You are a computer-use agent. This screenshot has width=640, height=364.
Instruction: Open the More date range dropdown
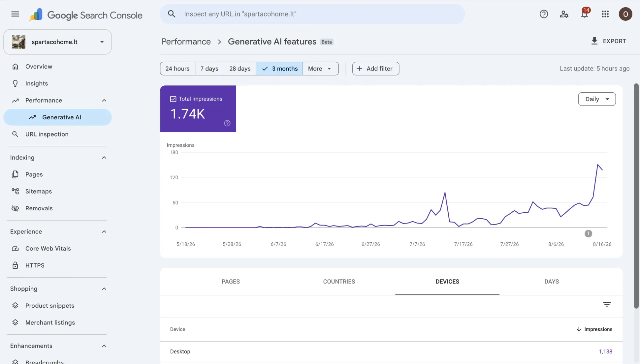320,69
